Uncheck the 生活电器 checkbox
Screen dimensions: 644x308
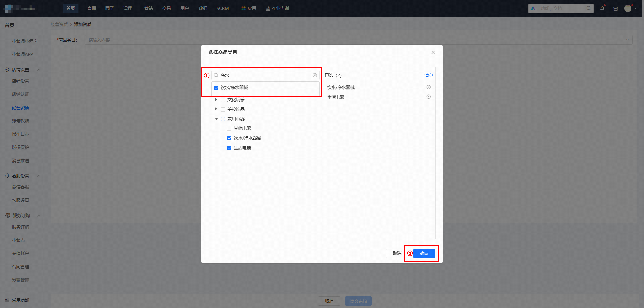click(x=229, y=148)
